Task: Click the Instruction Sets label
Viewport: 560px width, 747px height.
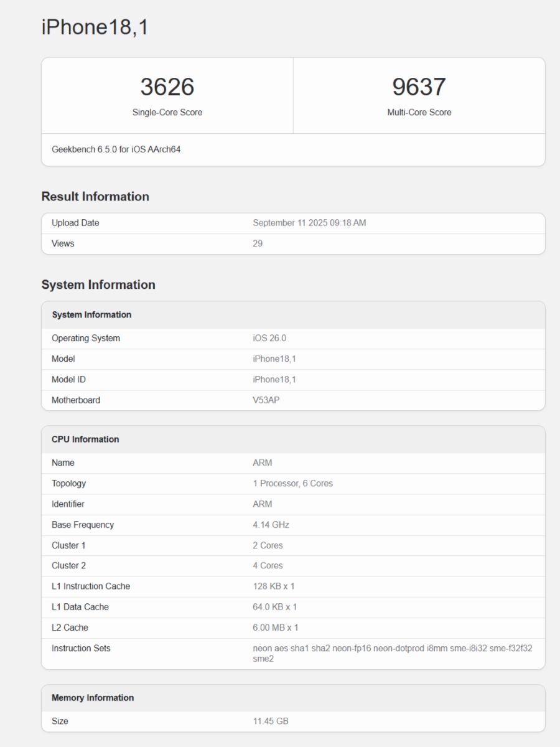Action: click(x=81, y=648)
